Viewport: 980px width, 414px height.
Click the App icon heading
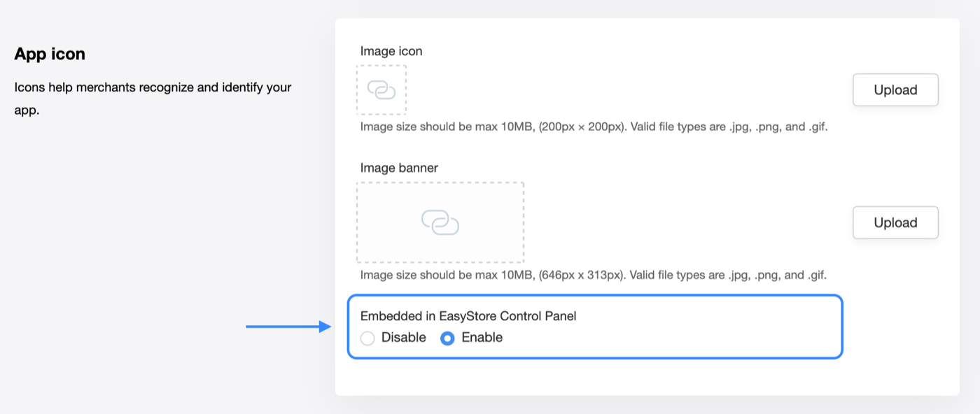pos(50,55)
